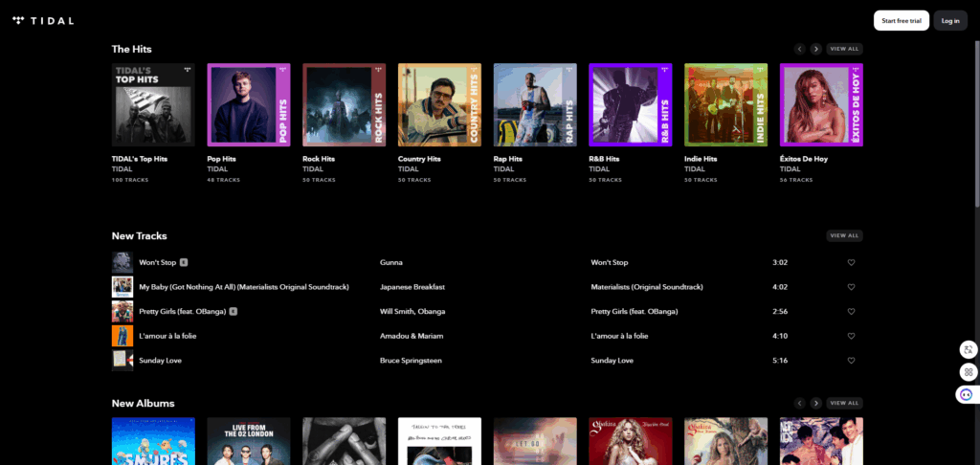Favorite the track My Baby (Got Nothing At All)
980x465 pixels.
(851, 287)
